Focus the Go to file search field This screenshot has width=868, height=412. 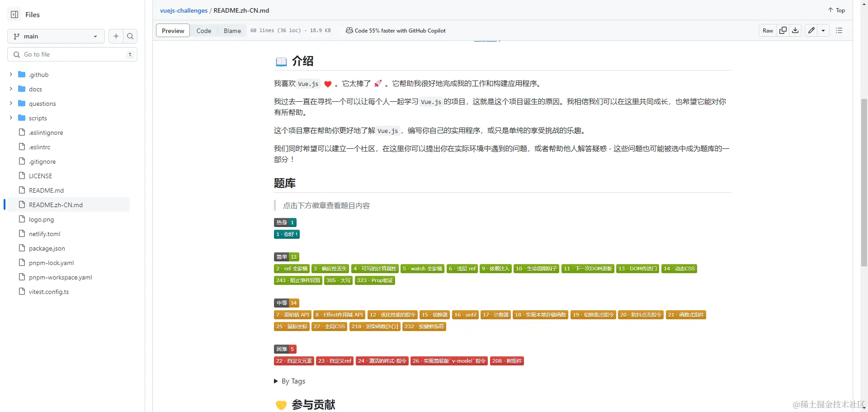tap(72, 54)
